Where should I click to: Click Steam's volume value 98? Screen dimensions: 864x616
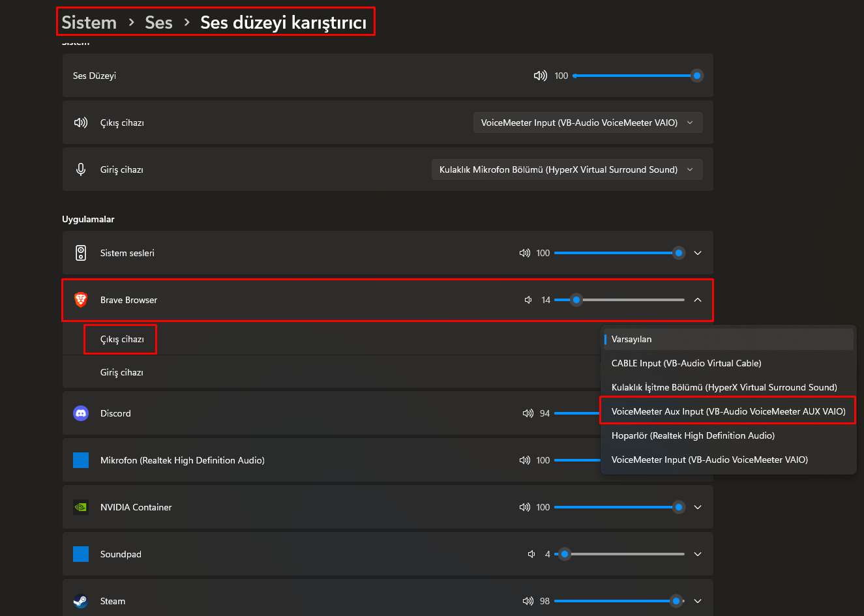click(545, 601)
